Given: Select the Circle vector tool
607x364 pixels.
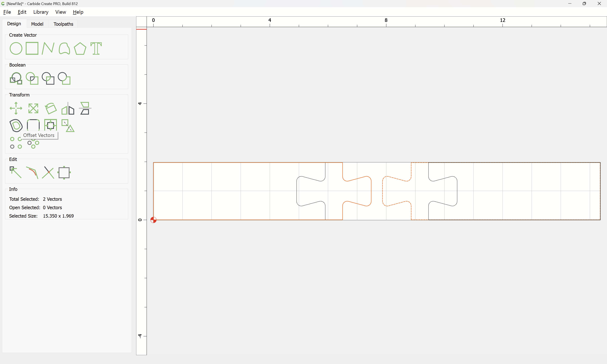Looking at the screenshot, I should [x=16, y=48].
